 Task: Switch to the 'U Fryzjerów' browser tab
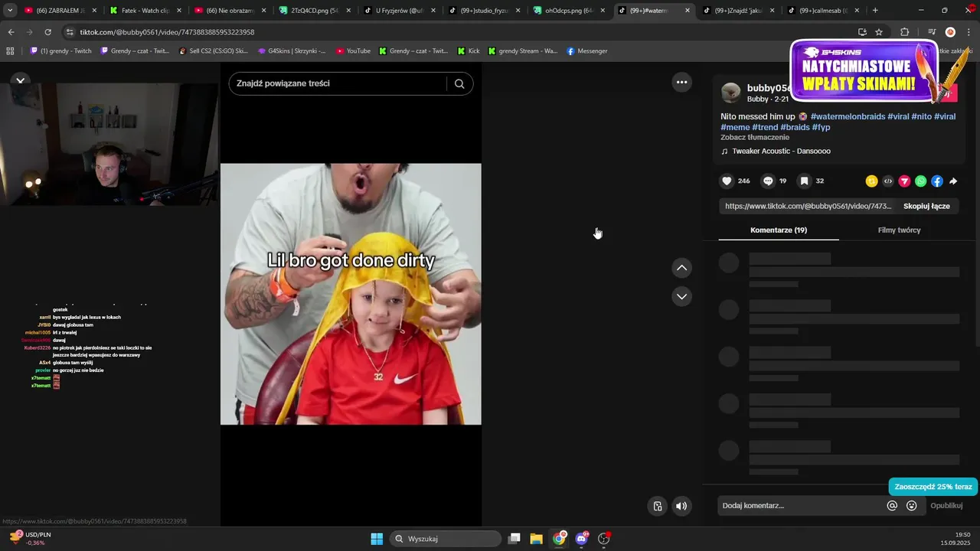tap(398, 11)
